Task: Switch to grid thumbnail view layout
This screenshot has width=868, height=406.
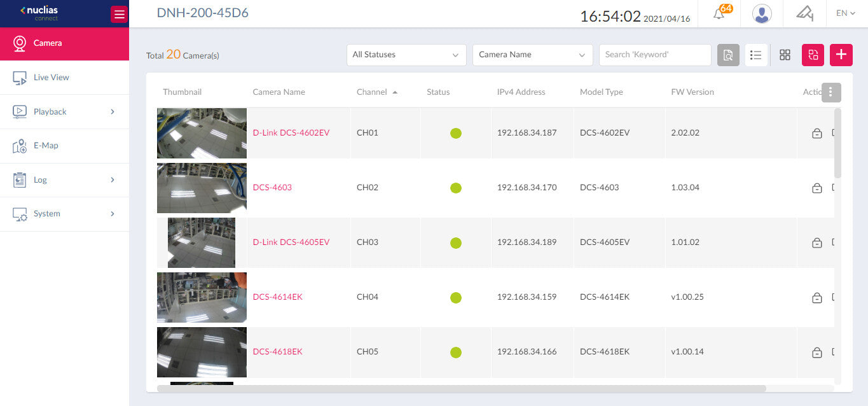Action: pyautogui.click(x=785, y=55)
